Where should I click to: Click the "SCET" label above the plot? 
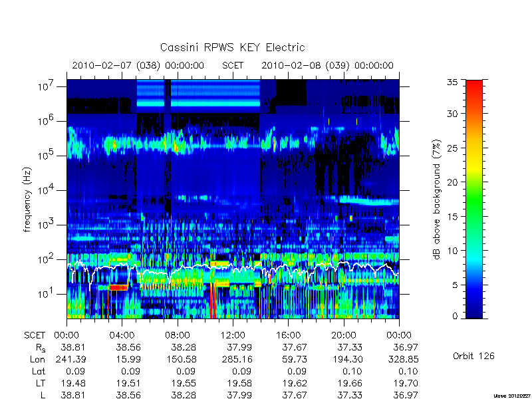tap(233, 65)
